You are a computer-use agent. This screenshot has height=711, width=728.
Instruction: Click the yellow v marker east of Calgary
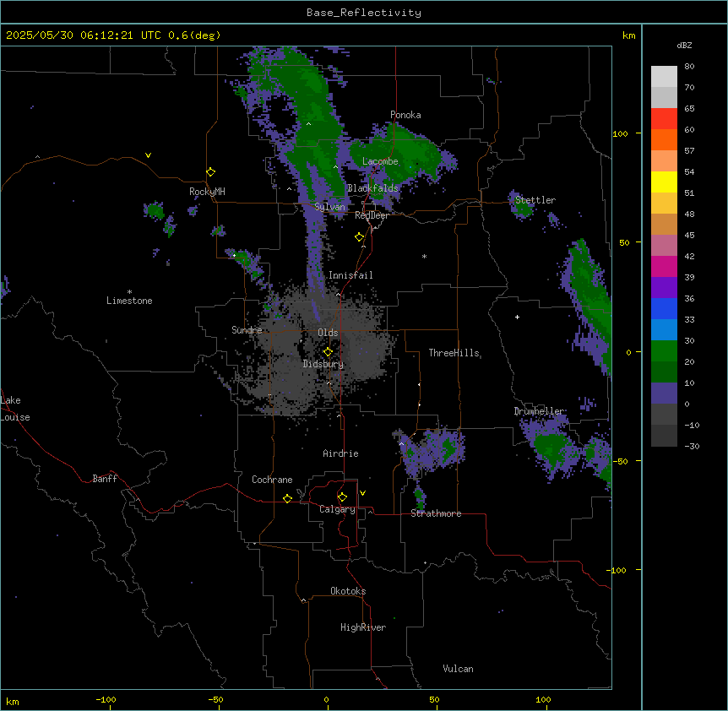[x=362, y=493]
